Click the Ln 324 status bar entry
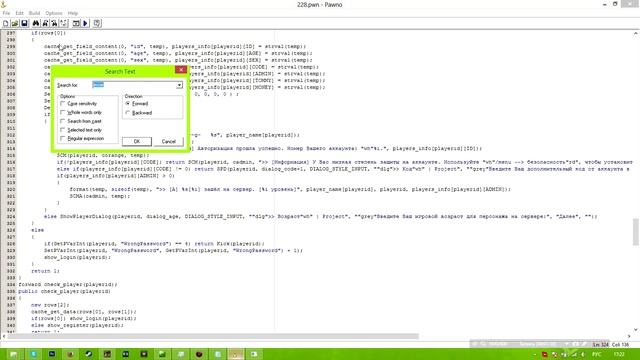The image size is (640, 360). tap(600, 344)
